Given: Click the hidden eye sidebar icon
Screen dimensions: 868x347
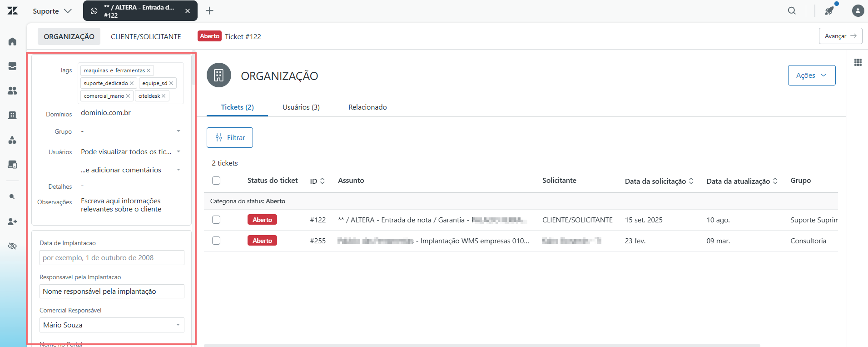Looking at the screenshot, I should pos(13,246).
